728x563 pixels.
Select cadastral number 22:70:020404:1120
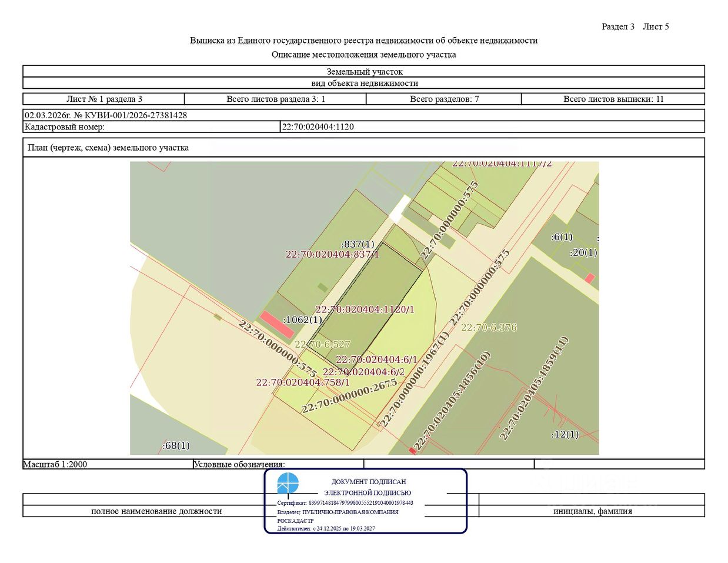point(318,126)
